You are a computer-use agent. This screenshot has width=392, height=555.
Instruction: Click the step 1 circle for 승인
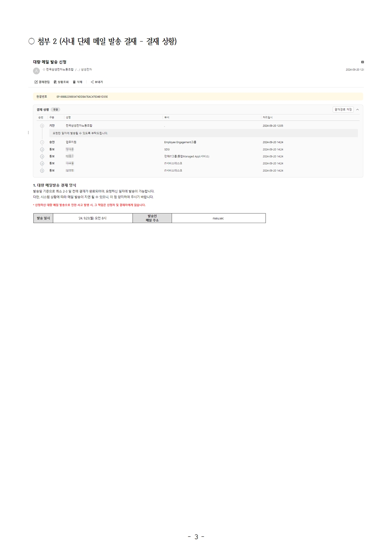[42, 142]
